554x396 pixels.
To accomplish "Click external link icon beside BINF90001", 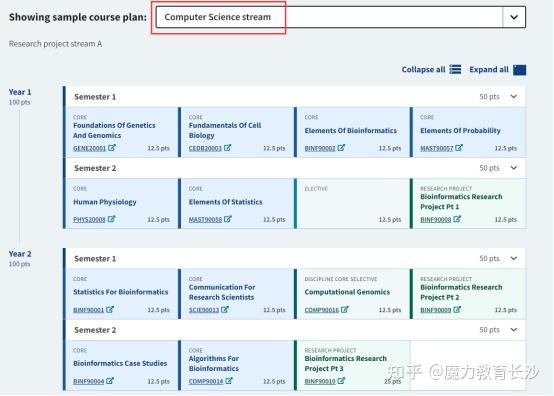I will click(110, 309).
